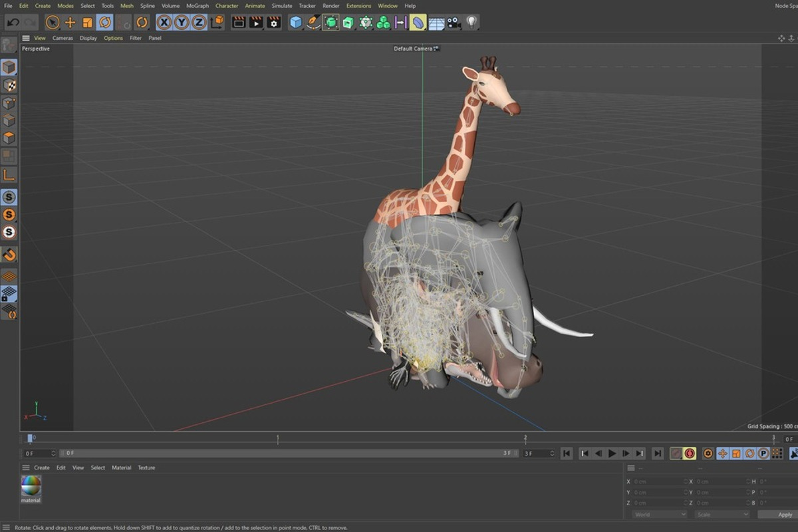Open the Render menu
This screenshot has width=798, height=532.
click(x=331, y=6)
